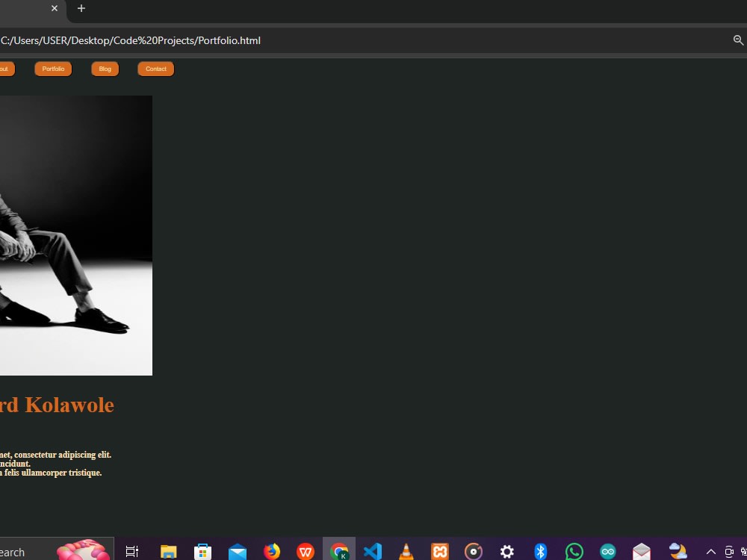
Task: Click the zoom magnifier icon in the address bar
Action: pos(738,40)
